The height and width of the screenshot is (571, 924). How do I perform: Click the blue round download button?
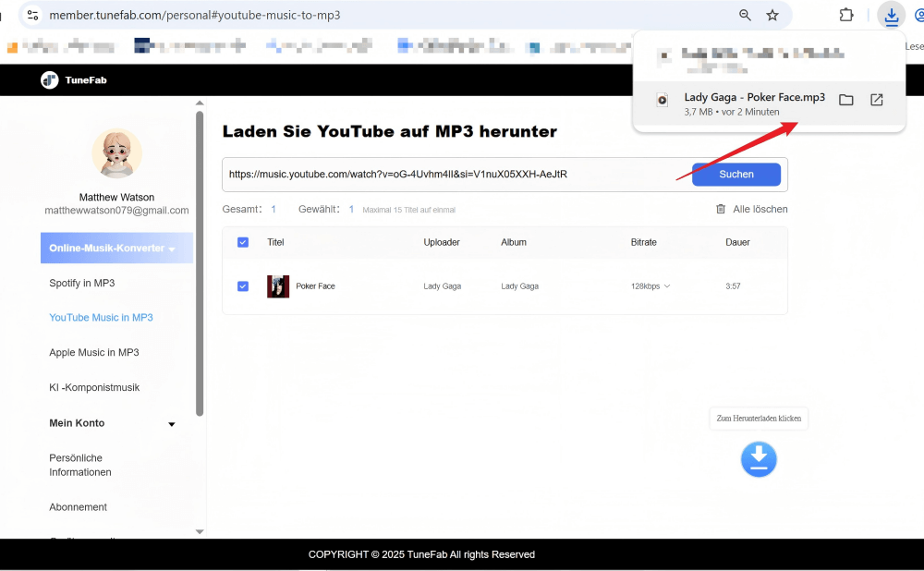pos(759,459)
